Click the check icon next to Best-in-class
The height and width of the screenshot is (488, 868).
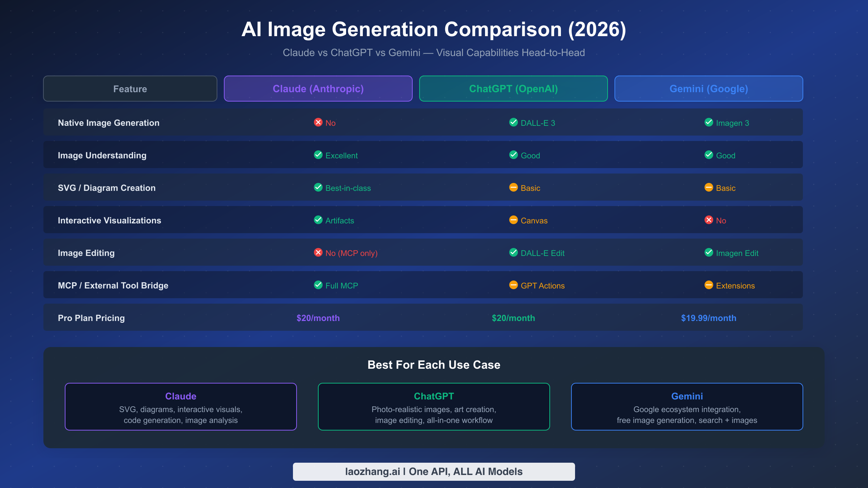tap(318, 188)
